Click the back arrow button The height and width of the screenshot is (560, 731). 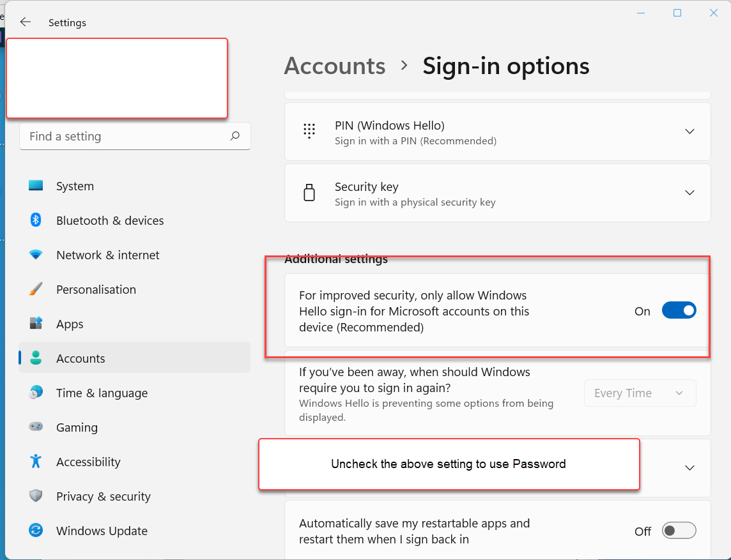[25, 22]
